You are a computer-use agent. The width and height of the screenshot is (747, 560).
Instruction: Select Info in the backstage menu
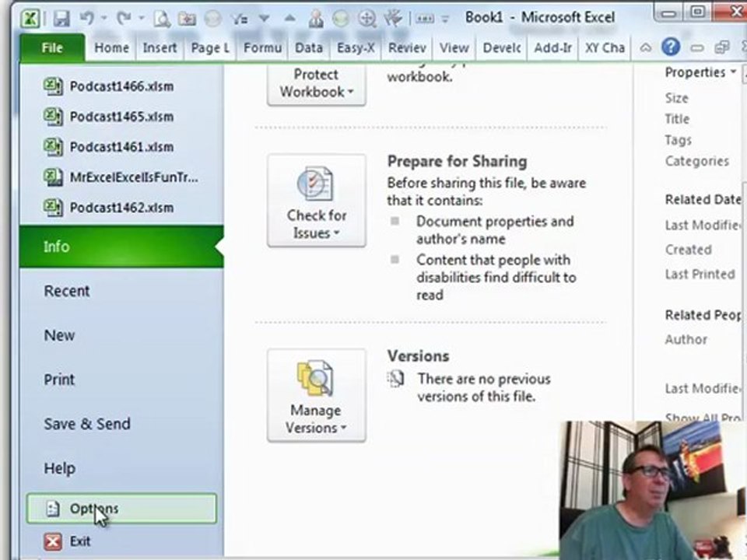pyautogui.click(x=121, y=247)
